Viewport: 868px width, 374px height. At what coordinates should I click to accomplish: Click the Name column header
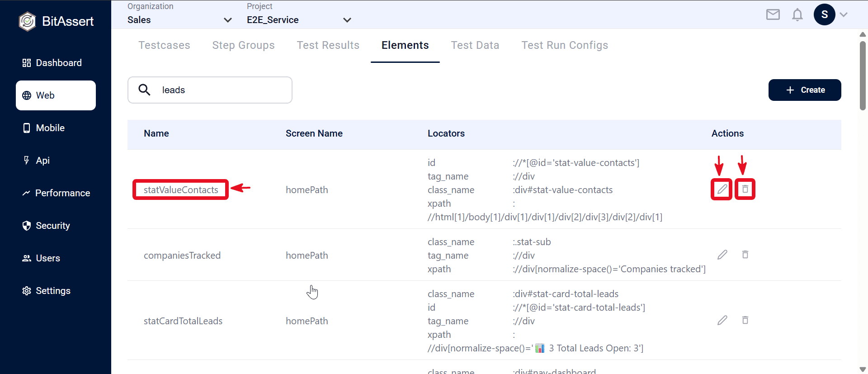point(156,133)
